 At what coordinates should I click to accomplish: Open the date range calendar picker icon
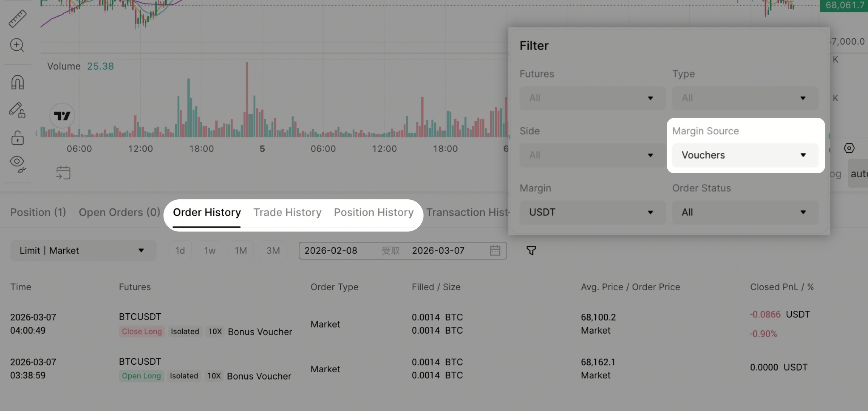tap(495, 250)
